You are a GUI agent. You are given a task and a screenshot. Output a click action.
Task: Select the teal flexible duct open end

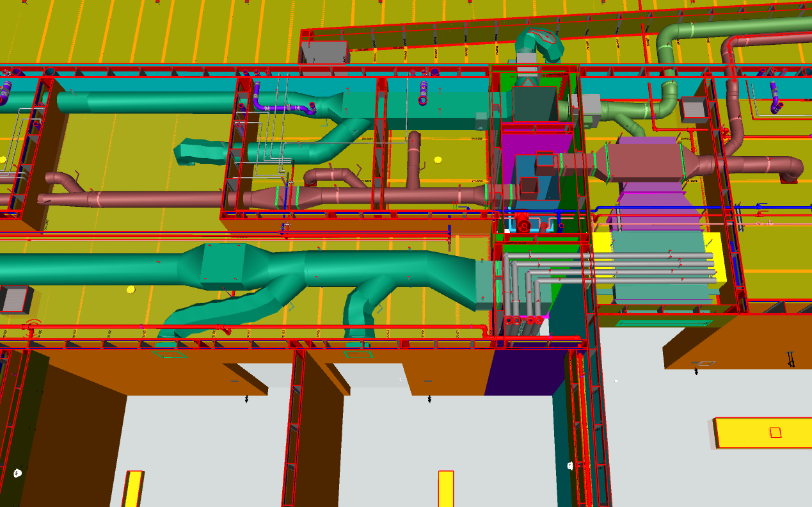[x=191, y=152]
